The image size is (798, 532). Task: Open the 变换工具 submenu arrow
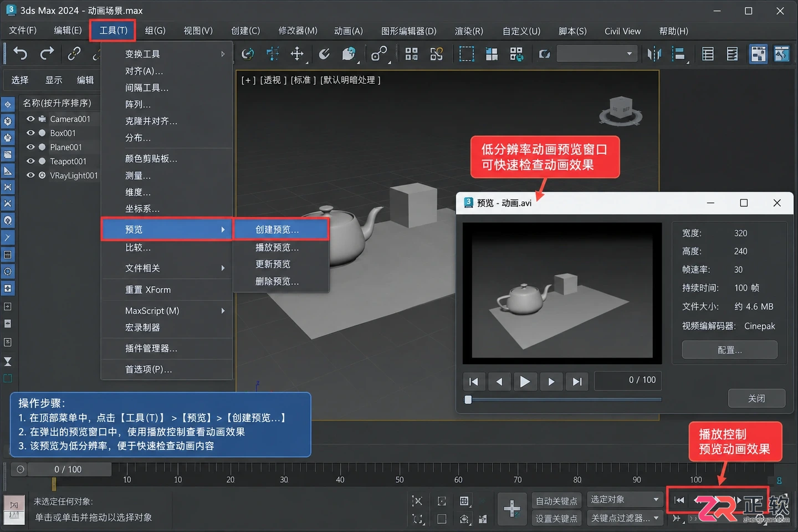223,54
